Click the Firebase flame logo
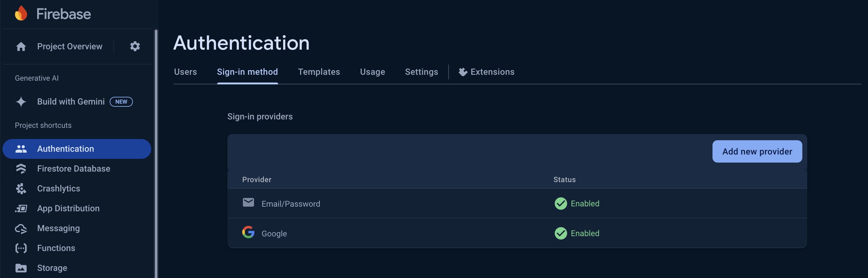The image size is (868, 278). [x=21, y=13]
